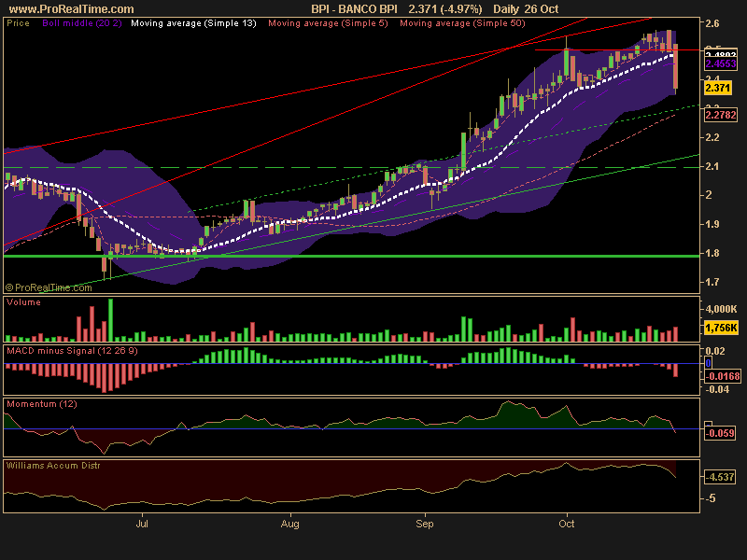Select the Momentum (12) panel label
This screenshot has width=747, height=560.
pyautogui.click(x=42, y=404)
